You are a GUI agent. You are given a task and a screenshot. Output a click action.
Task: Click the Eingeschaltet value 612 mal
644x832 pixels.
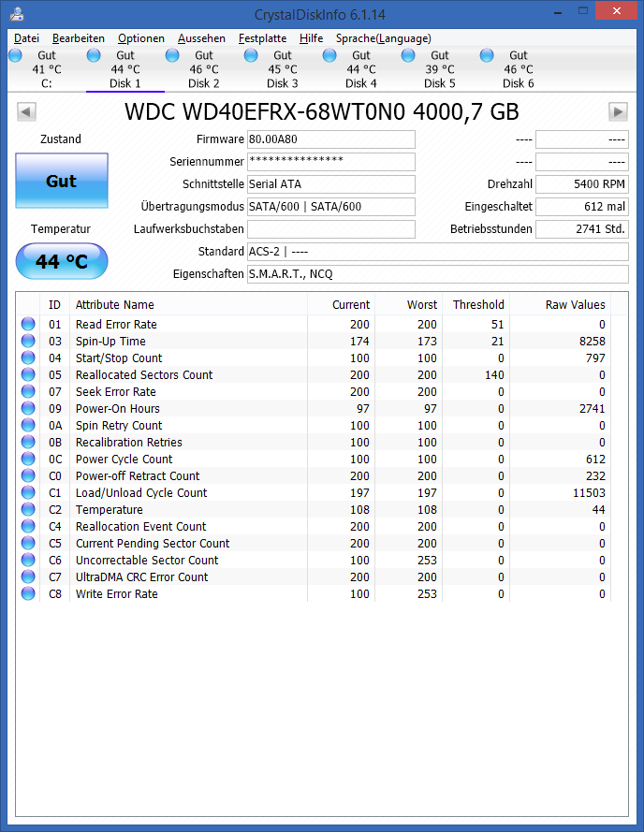(x=582, y=207)
